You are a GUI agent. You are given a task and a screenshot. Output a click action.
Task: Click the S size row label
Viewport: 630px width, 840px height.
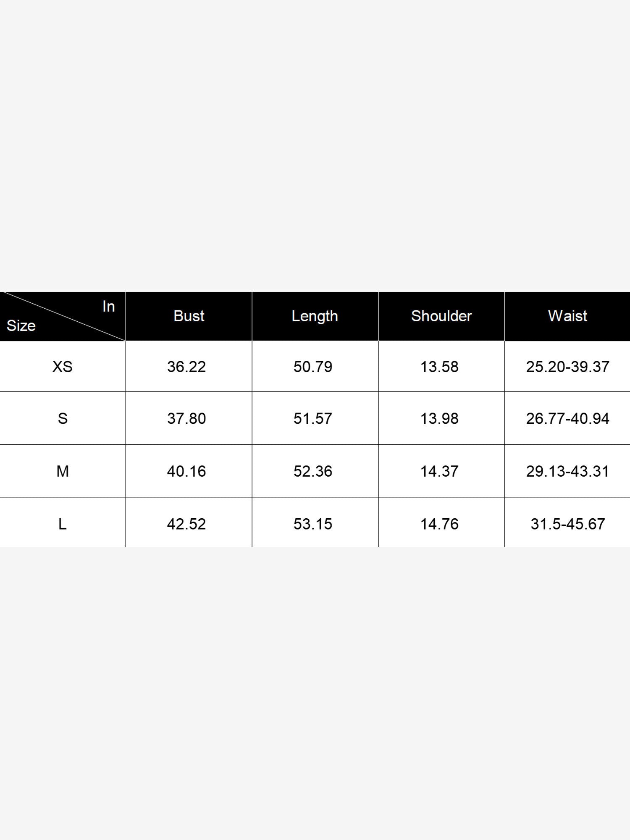click(x=63, y=418)
